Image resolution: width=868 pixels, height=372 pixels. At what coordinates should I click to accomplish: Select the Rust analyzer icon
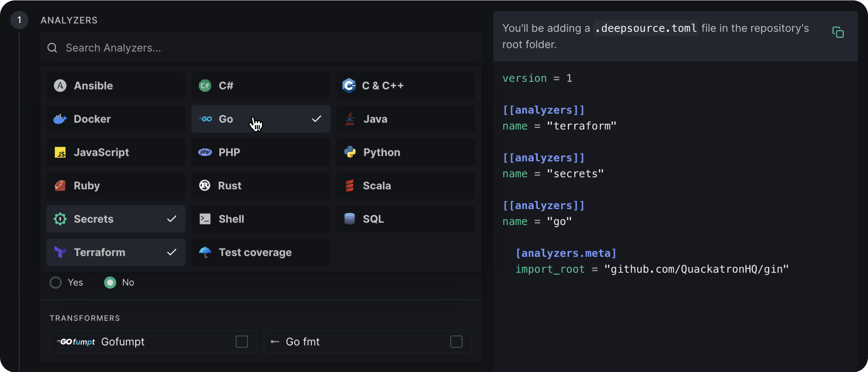[x=204, y=185]
